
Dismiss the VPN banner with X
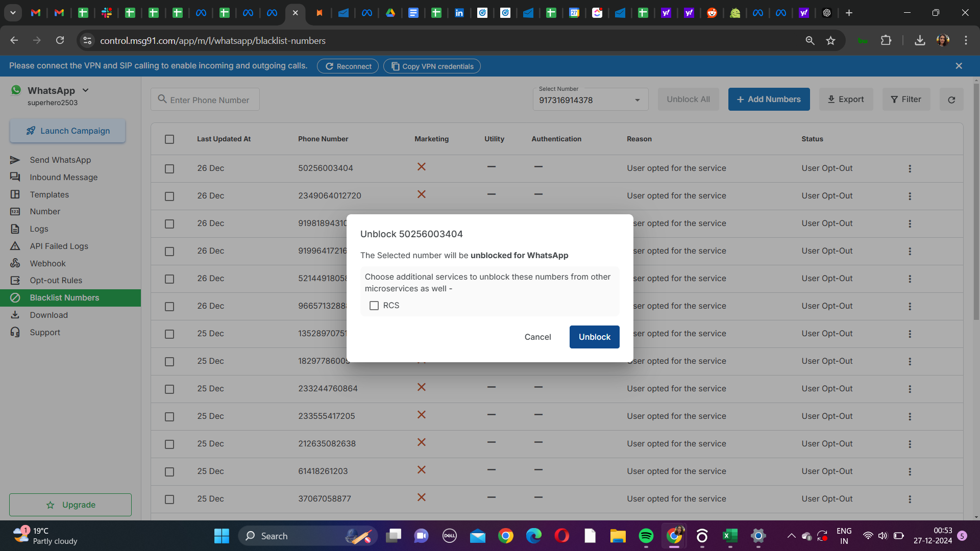click(959, 66)
